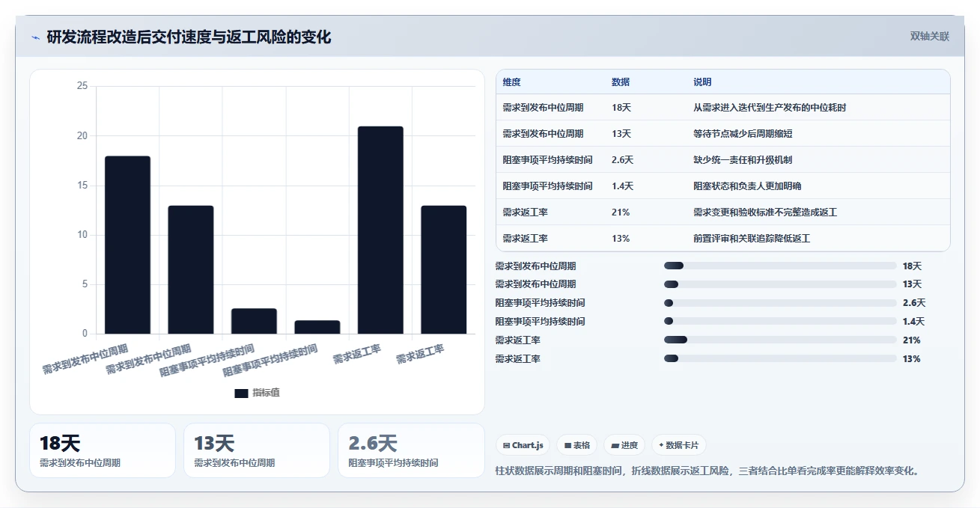Click table cell 阻塞状态和负责人更加明确
980x508 pixels.
click(x=747, y=186)
